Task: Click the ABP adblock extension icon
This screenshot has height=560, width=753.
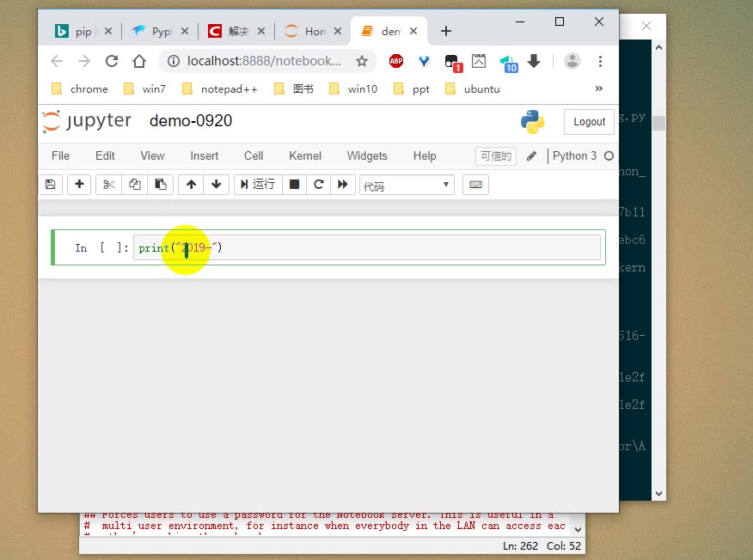Action: [x=395, y=61]
